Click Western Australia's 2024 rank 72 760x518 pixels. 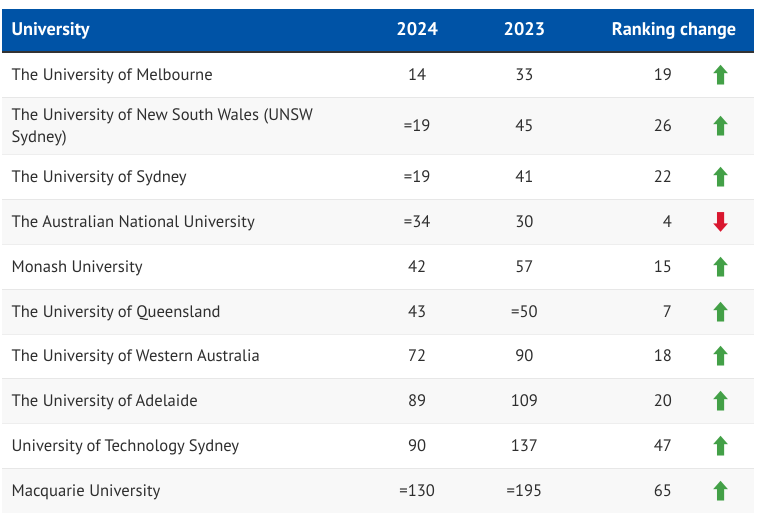click(x=417, y=356)
